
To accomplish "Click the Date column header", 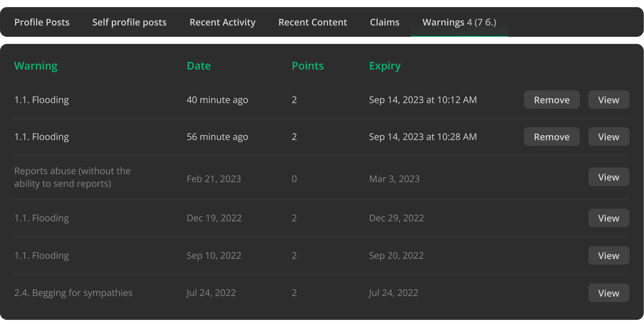I will pyautogui.click(x=199, y=66).
